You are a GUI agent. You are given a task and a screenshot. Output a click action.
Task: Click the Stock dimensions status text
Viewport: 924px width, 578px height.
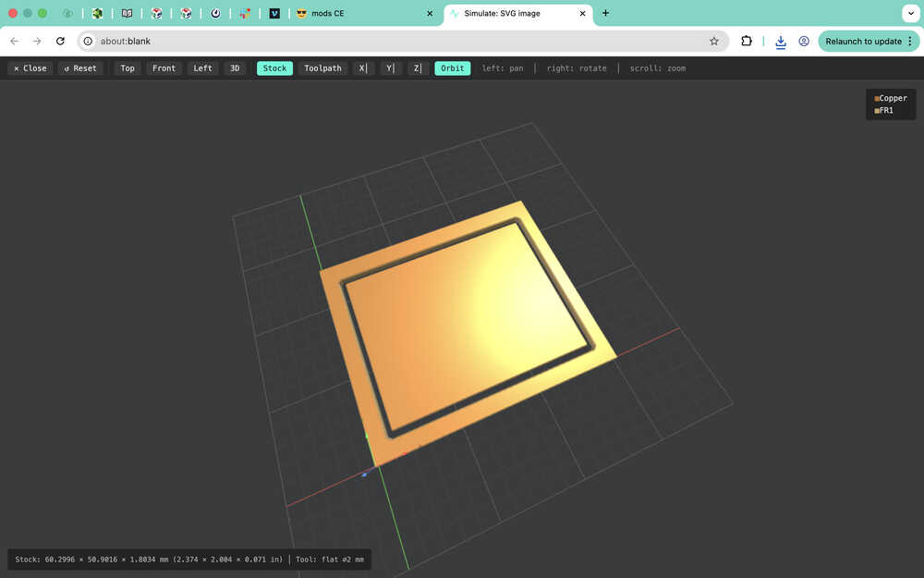(x=149, y=560)
